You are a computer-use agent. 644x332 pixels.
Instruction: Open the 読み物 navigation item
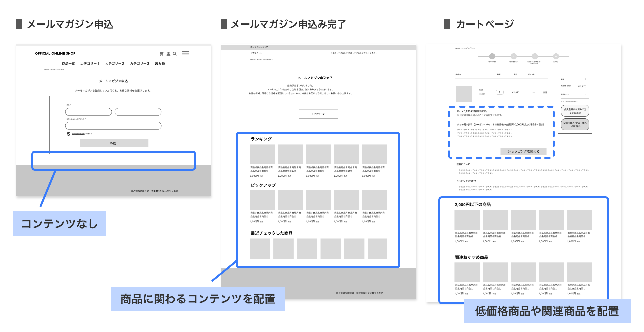tap(160, 64)
